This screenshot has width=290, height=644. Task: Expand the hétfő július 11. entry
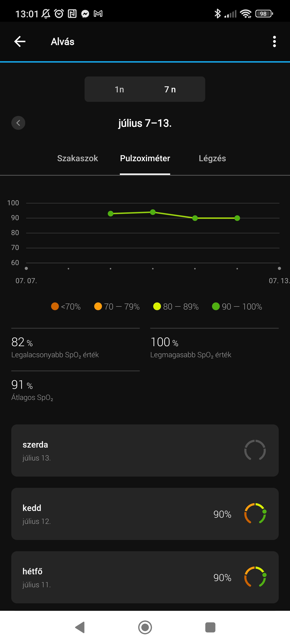(145, 577)
